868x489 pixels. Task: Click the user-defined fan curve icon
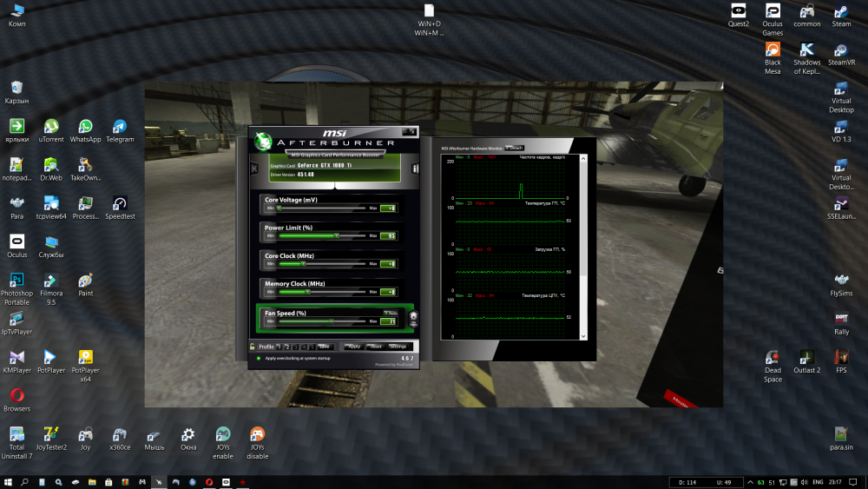(413, 319)
